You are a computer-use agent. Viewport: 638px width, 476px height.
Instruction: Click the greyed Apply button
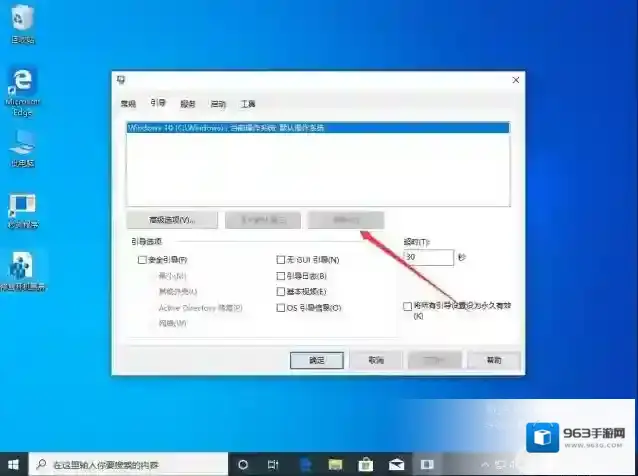pos(435,360)
